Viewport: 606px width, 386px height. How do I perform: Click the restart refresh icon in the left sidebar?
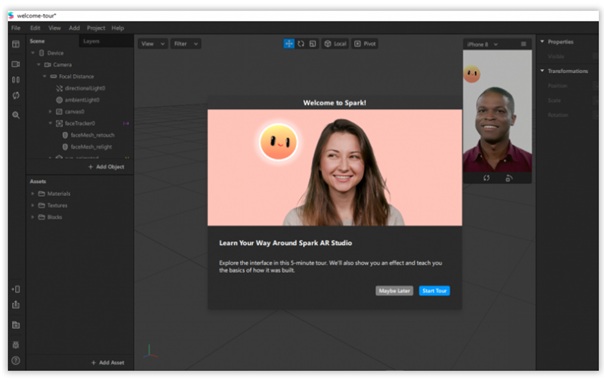coord(16,95)
